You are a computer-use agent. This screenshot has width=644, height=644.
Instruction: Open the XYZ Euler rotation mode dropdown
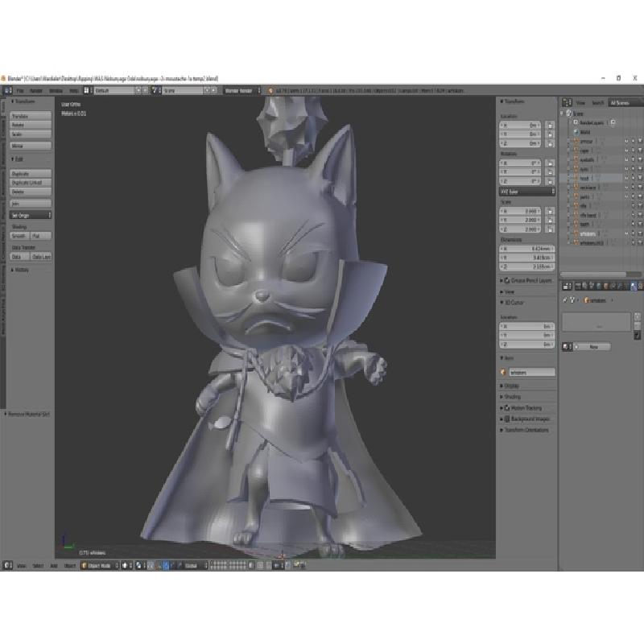(x=527, y=192)
